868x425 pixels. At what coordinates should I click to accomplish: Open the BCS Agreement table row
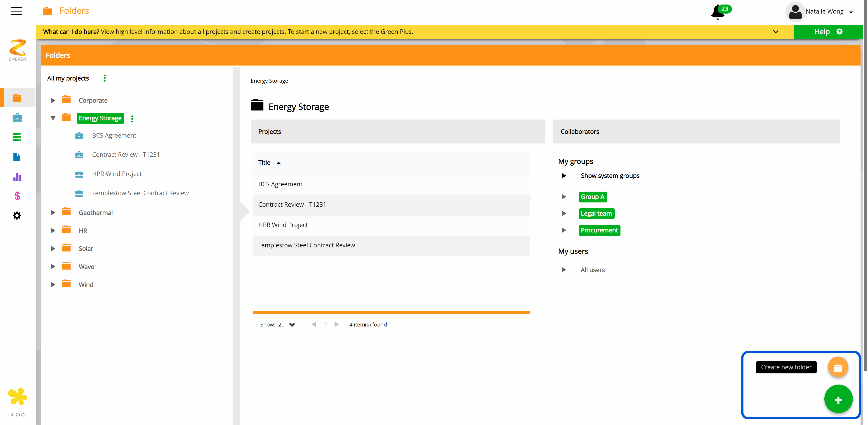(x=392, y=184)
